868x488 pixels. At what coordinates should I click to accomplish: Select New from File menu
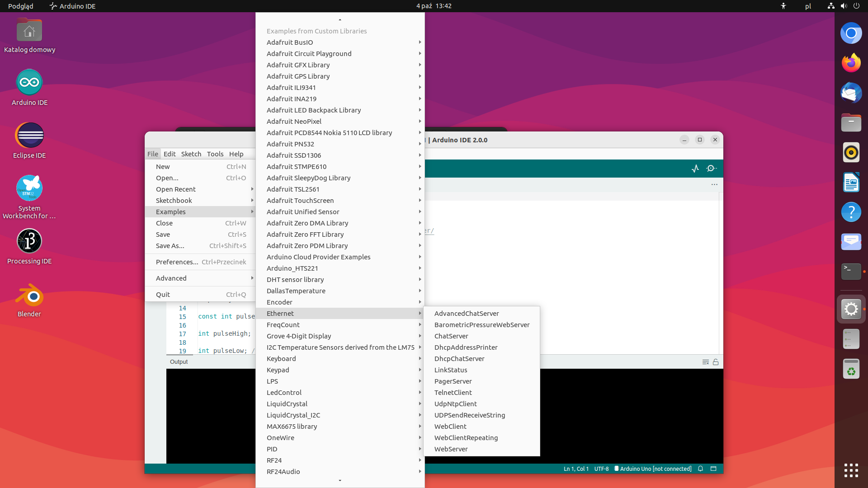pyautogui.click(x=200, y=167)
